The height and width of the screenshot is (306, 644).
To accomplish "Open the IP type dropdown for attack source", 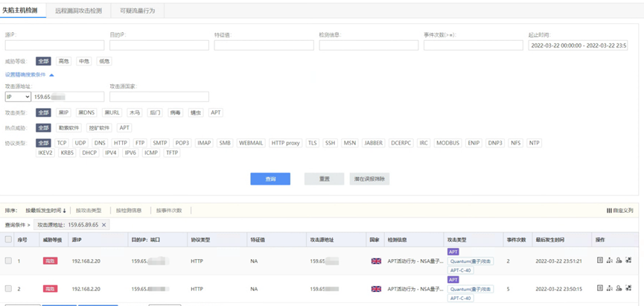I will pyautogui.click(x=18, y=97).
